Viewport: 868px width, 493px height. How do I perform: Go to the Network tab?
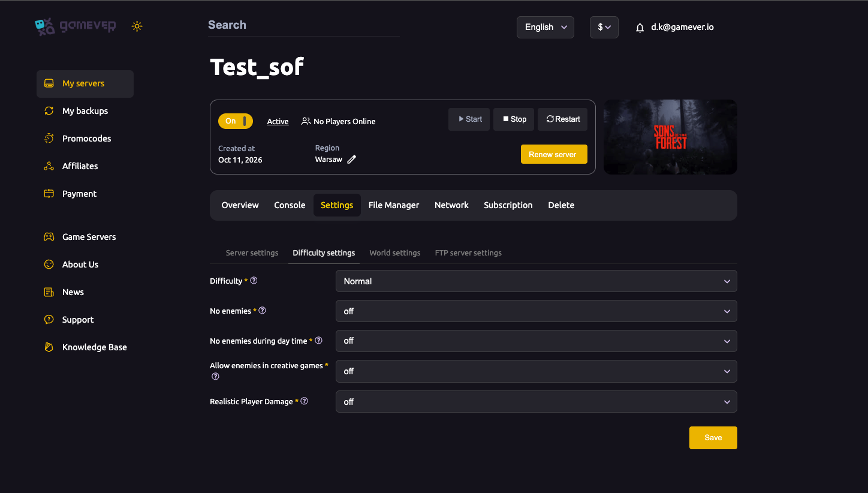[x=451, y=205]
